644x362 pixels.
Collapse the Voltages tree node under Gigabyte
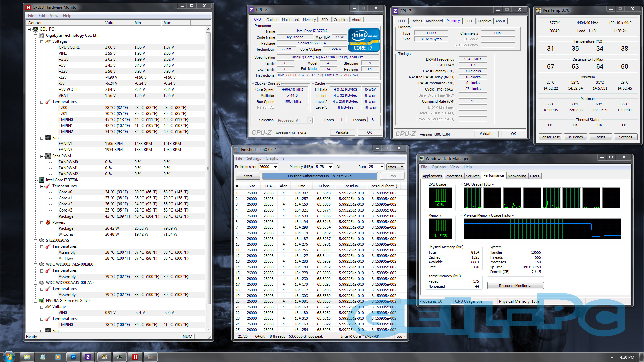pyautogui.click(x=42, y=42)
